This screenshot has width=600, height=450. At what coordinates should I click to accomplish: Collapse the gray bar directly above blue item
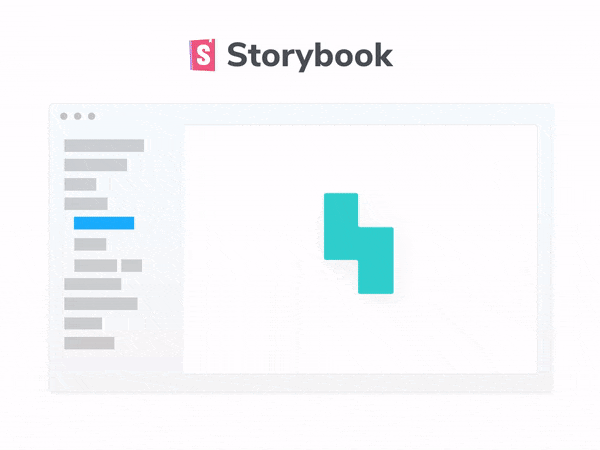tap(86, 204)
